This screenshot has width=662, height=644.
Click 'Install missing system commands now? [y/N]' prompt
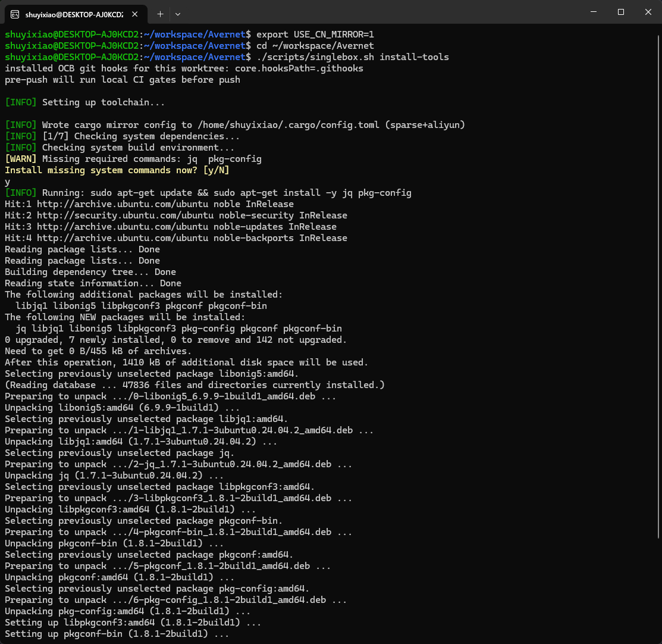pyautogui.click(x=117, y=170)
